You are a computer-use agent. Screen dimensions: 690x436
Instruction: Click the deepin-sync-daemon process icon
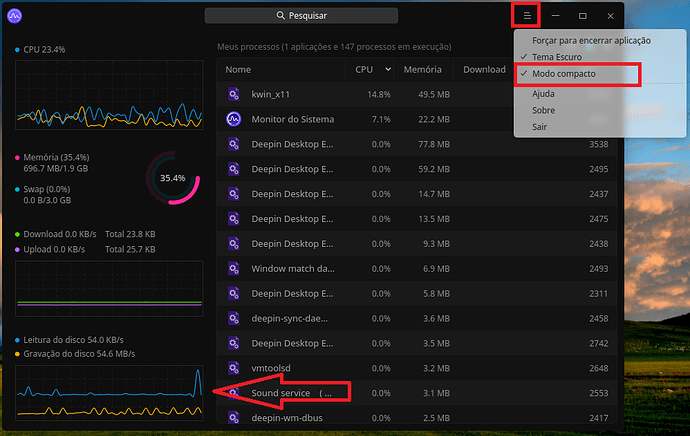(233, 318)
